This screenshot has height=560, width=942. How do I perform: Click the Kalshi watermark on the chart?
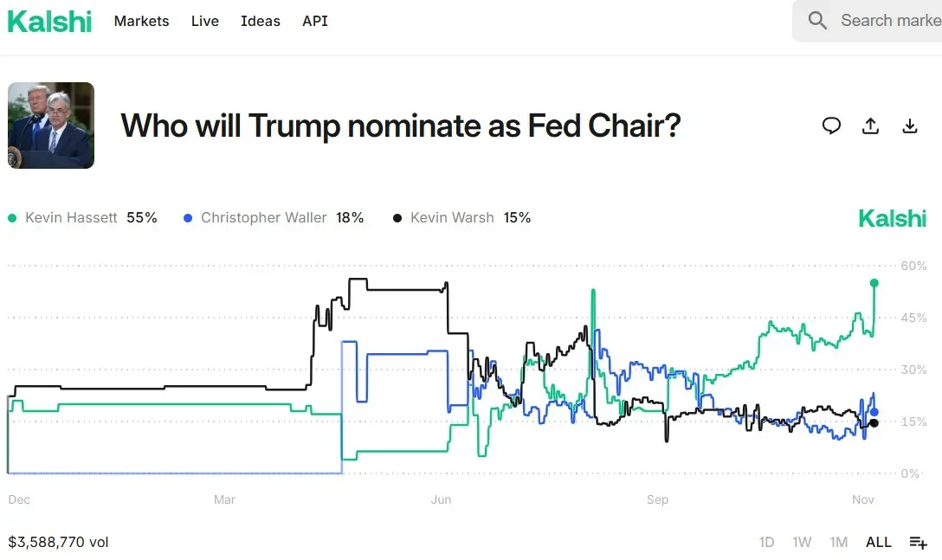893,218
